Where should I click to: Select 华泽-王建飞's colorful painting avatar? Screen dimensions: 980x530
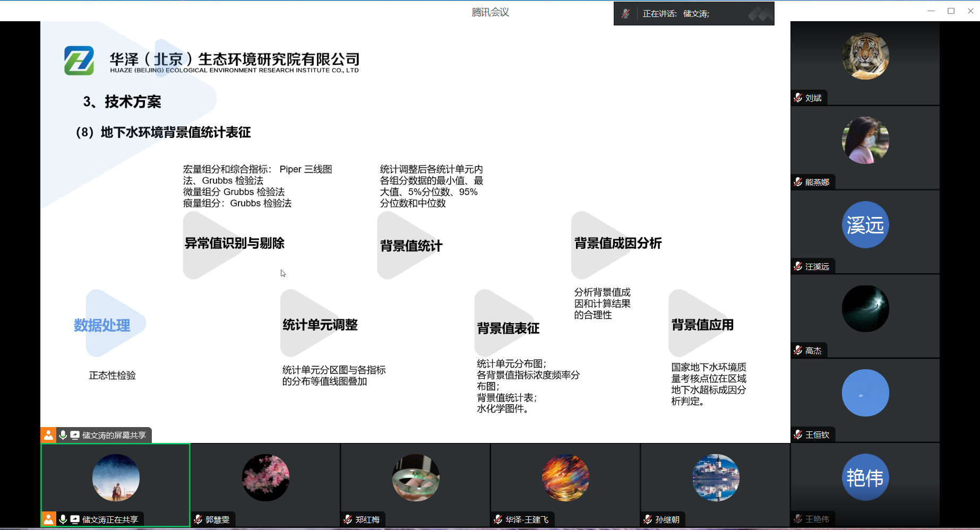tap(565, 477)
